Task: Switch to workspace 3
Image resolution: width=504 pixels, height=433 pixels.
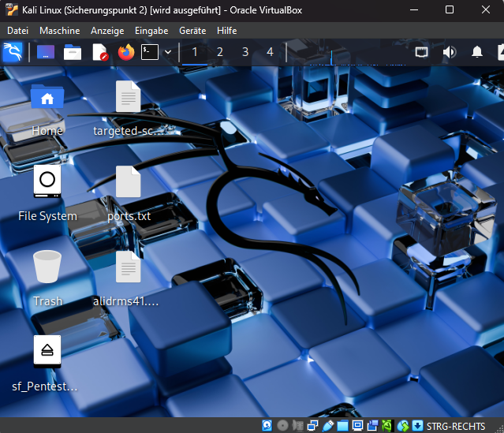Action: (x=245, y=52)
